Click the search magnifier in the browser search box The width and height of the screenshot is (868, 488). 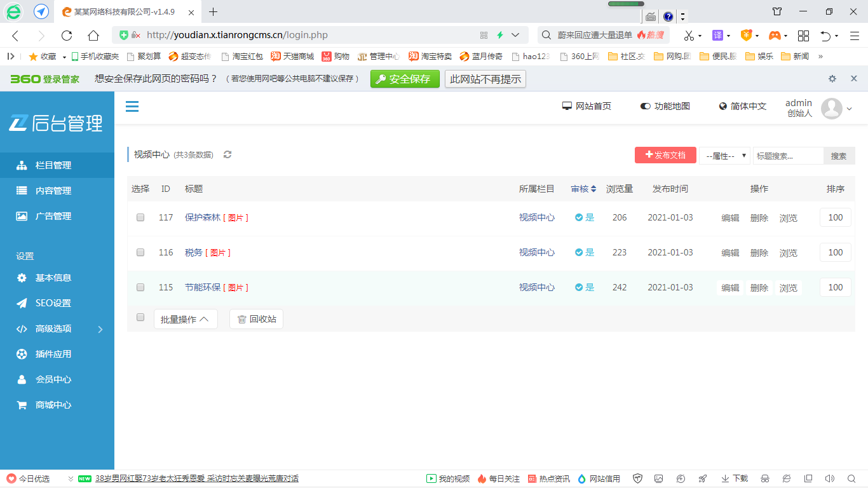pos(546,35)
